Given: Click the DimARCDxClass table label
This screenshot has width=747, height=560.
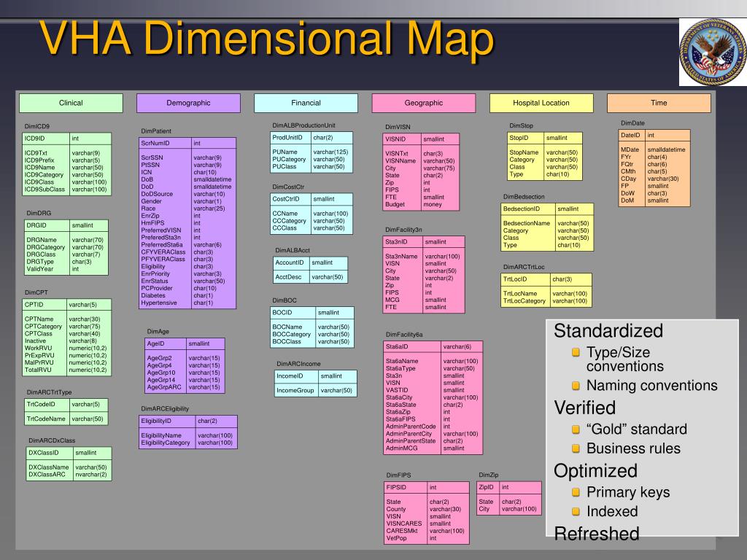Looking at the screenshot, I should click(x=52, y=440).
